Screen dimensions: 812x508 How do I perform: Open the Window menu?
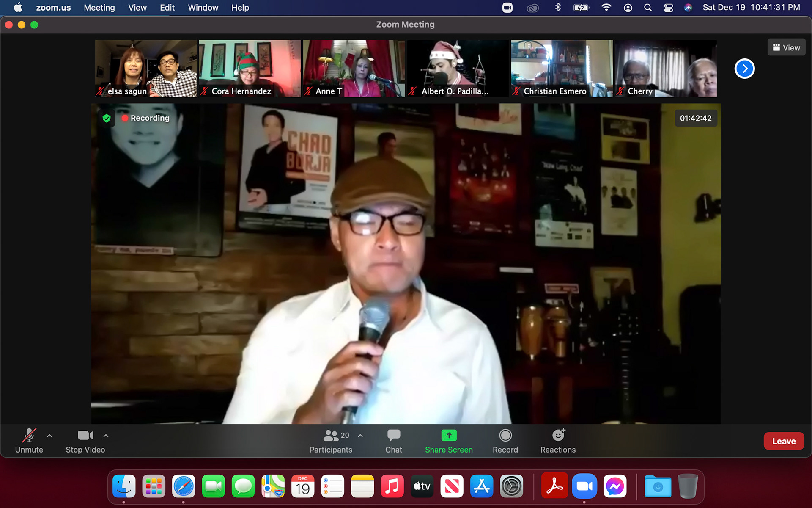pos(203,8)
